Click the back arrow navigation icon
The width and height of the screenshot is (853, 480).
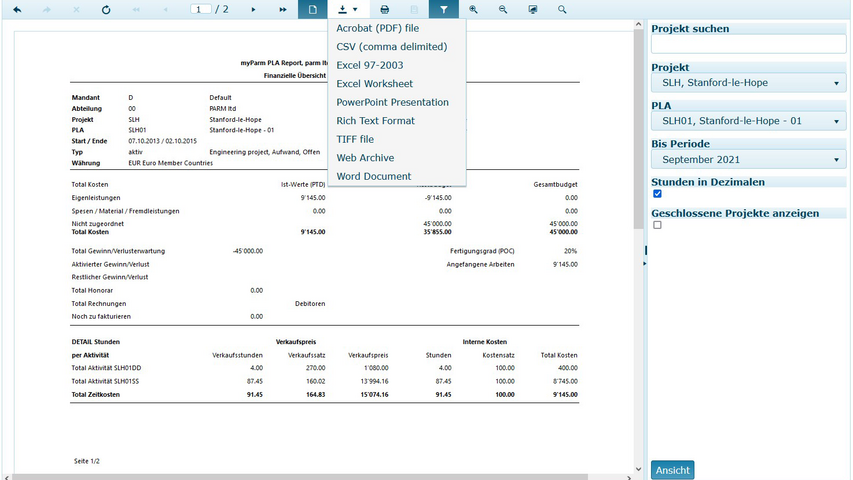point(17,9)
